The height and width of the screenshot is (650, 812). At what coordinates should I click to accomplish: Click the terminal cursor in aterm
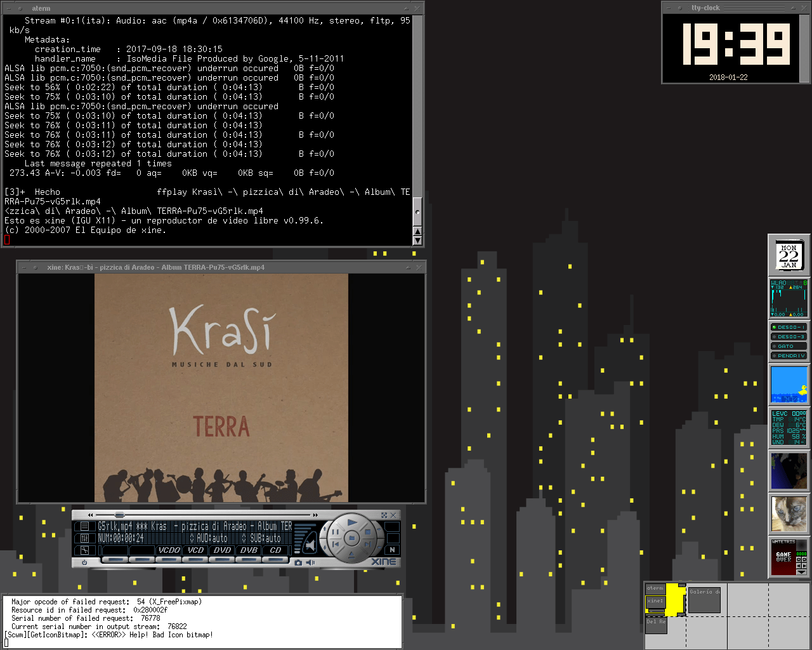click(7, 240)
